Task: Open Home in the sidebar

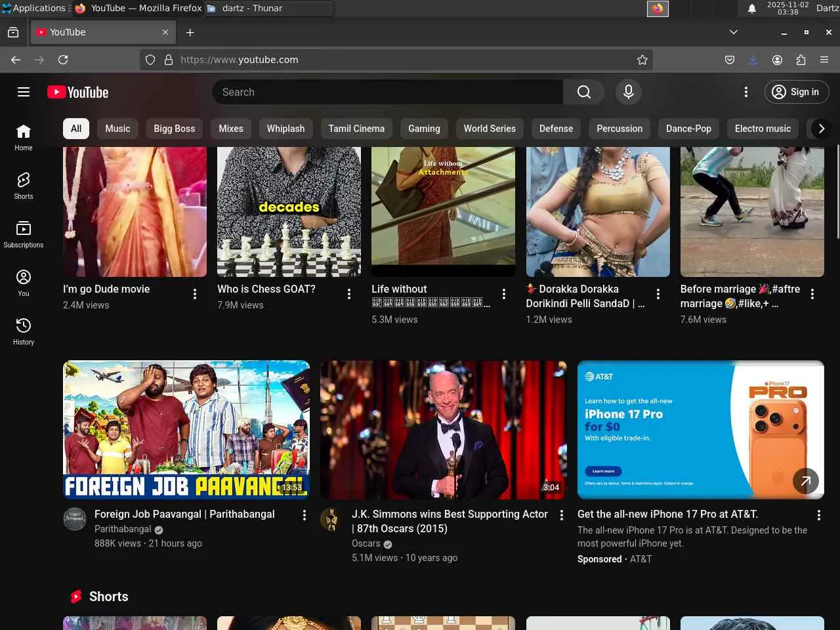Action: [24, 138]
